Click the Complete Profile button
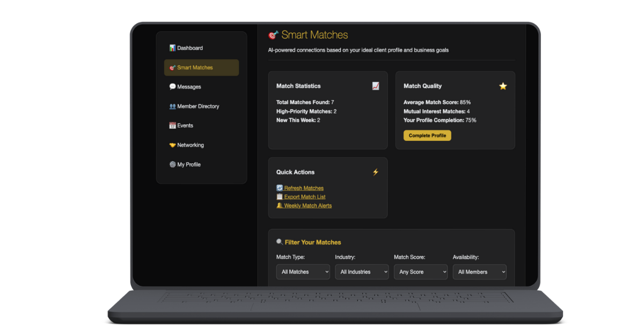Screen dimensions: 644x336 coord(427,135)
